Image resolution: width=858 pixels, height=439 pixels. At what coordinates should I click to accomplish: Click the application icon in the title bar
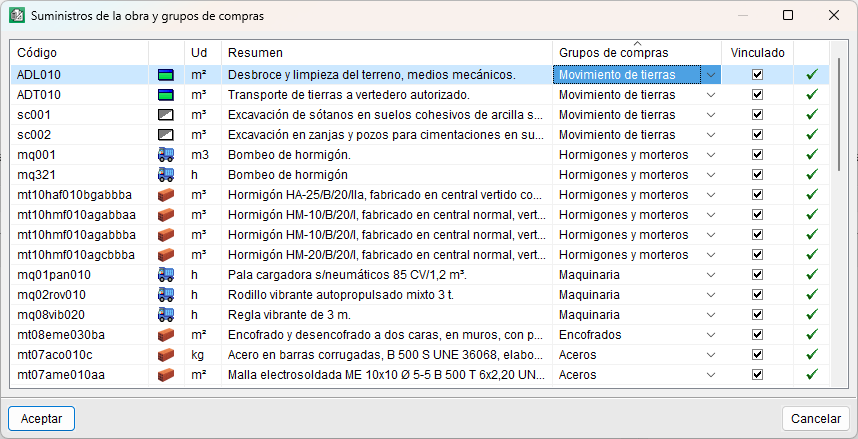(x=16, y=15)
